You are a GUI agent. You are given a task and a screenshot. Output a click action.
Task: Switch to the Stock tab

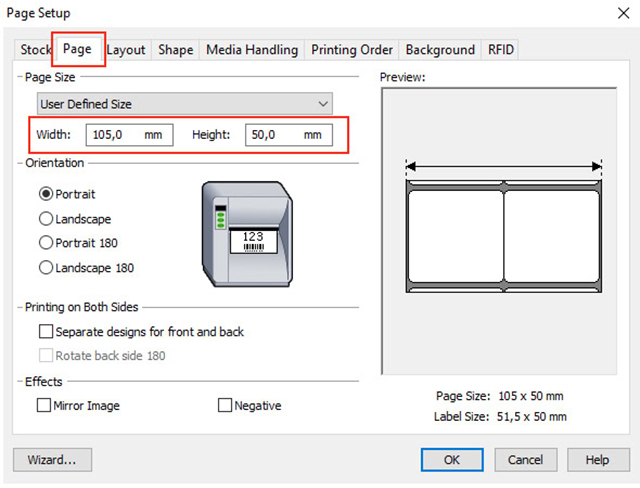[35, 49]
